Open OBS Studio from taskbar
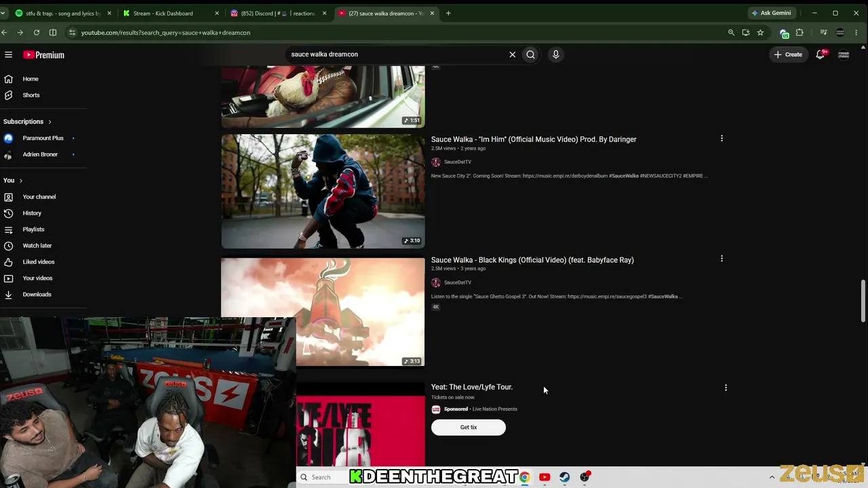This screenshot has width=868, height=488. click(585, 477)
